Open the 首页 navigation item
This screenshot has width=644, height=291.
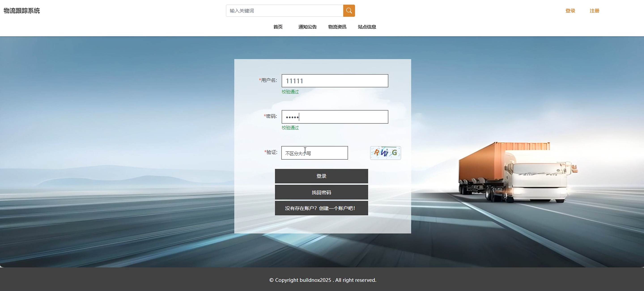[278, 27]
